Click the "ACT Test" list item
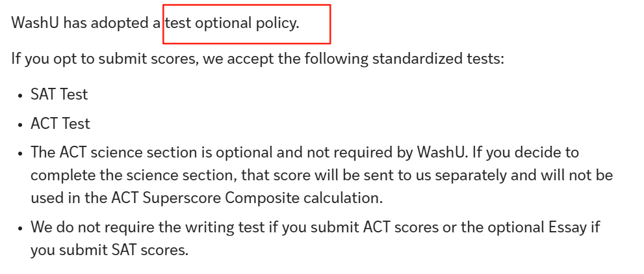 coord(60,124)
